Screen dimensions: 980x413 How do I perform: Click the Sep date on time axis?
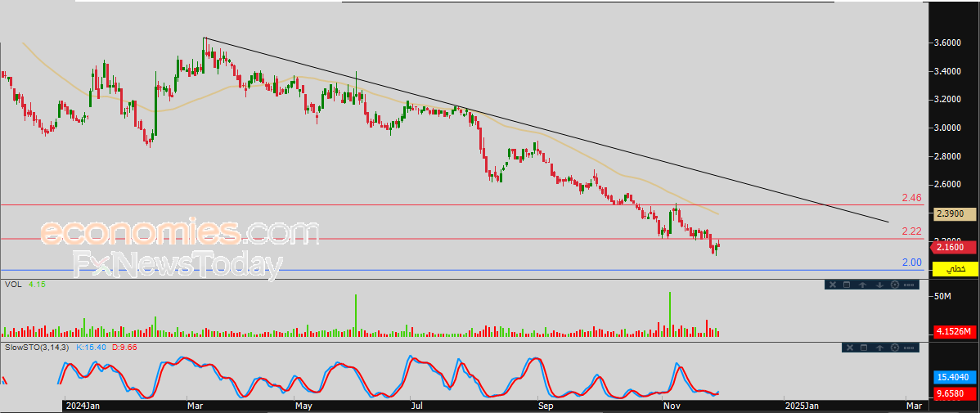pyautogui.click(x=547, y=406)
